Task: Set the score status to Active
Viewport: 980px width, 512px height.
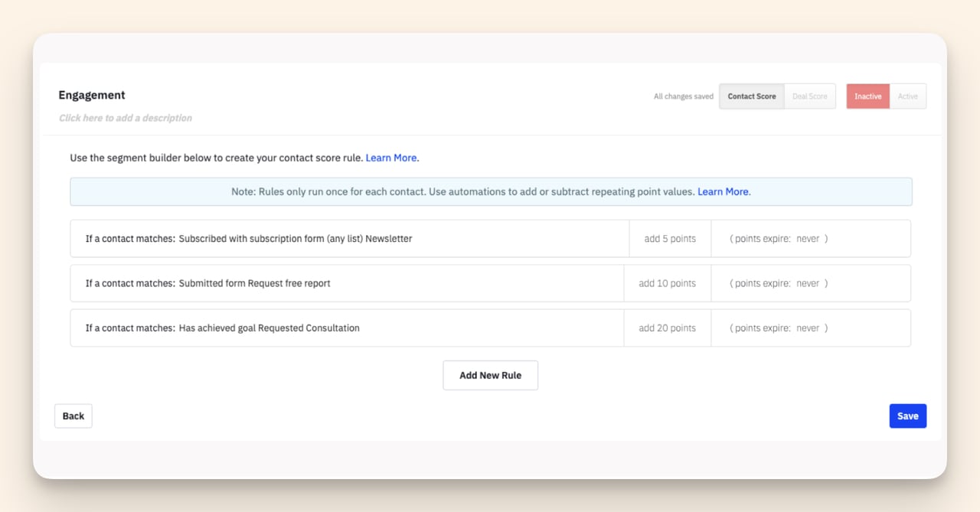Action: [908, 96]
